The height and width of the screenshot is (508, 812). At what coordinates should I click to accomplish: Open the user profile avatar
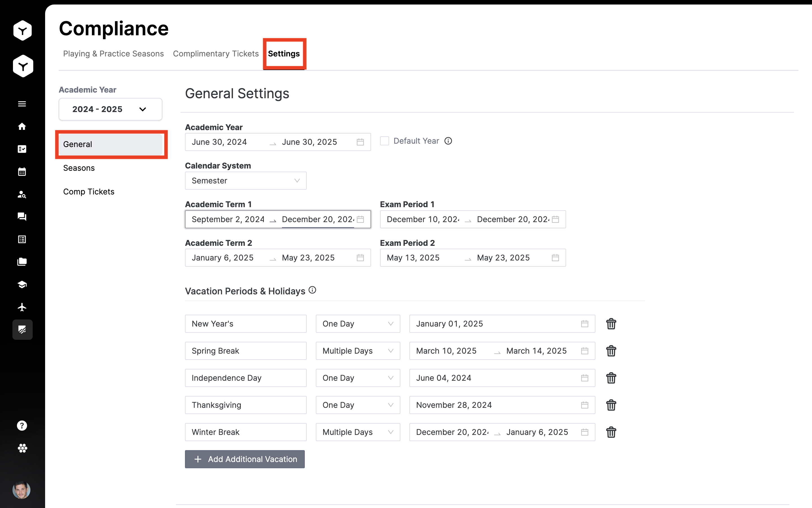pyautogui.click(x=21, y=490)
